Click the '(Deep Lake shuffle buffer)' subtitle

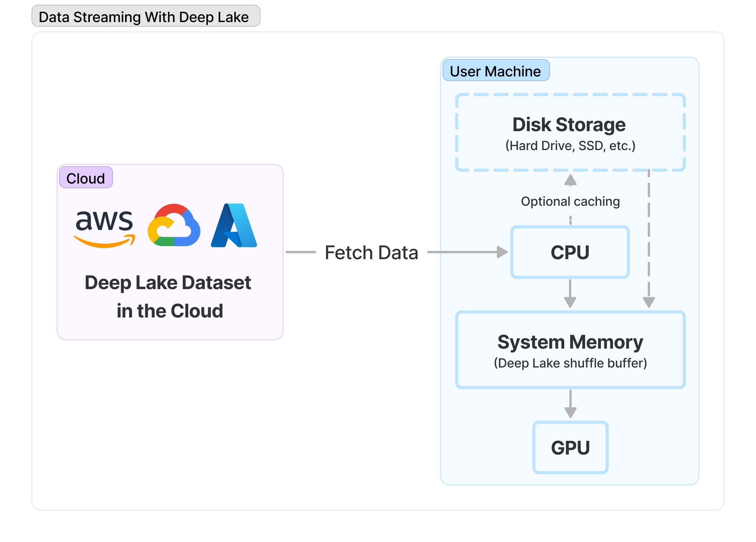570,363
